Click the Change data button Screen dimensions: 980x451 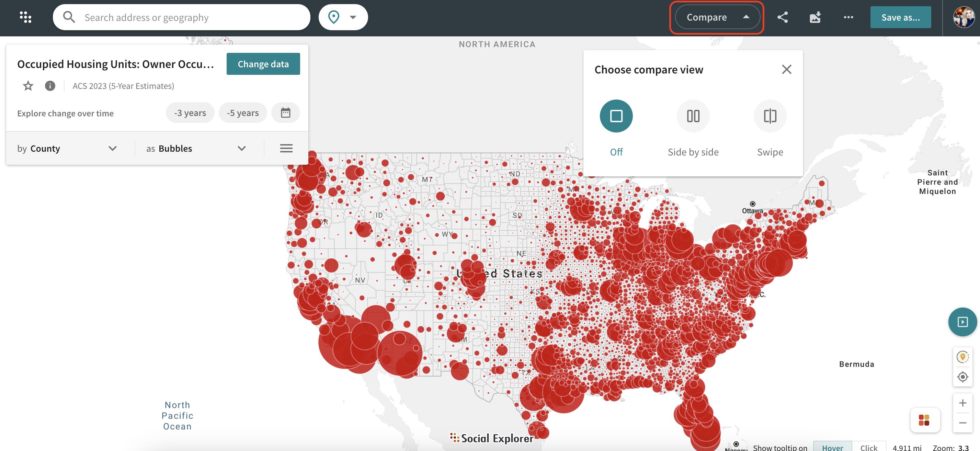pos(263,64)
